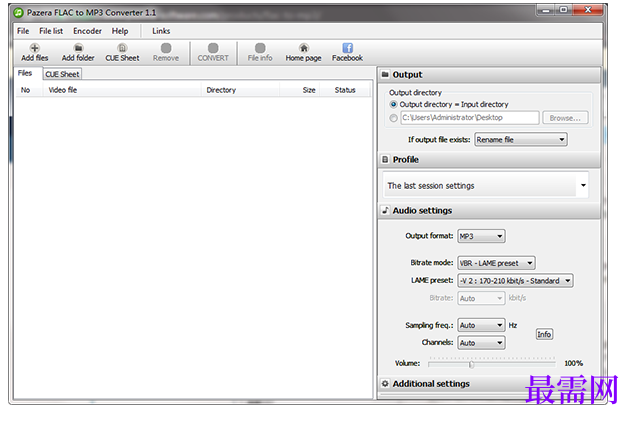Open the Sampling freq. dropdown

481,325
